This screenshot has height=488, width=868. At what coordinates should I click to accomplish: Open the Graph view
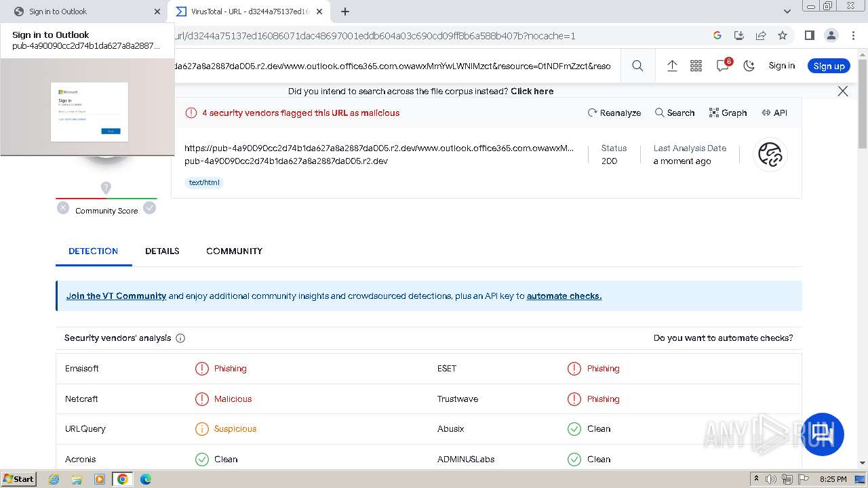pos(728,113)
